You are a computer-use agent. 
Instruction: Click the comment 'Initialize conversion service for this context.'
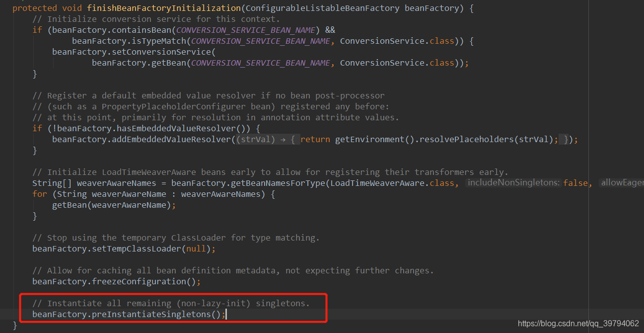[156, 19]
